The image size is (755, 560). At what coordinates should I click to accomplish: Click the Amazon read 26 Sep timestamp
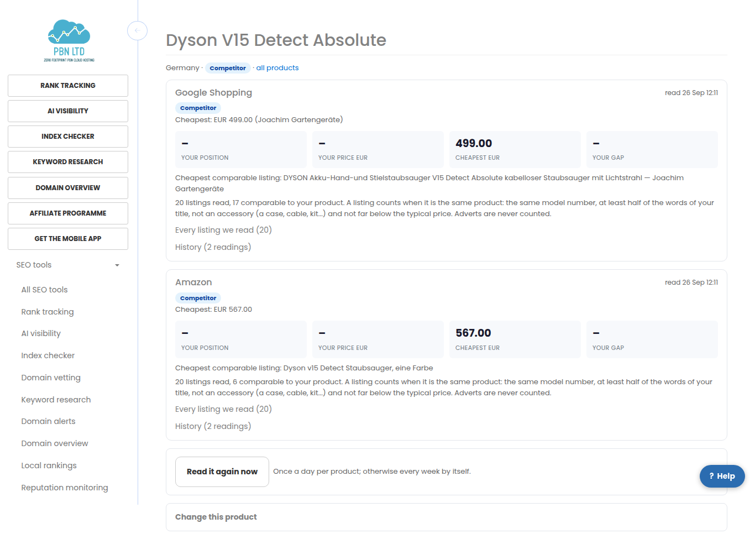click(691, 282)
